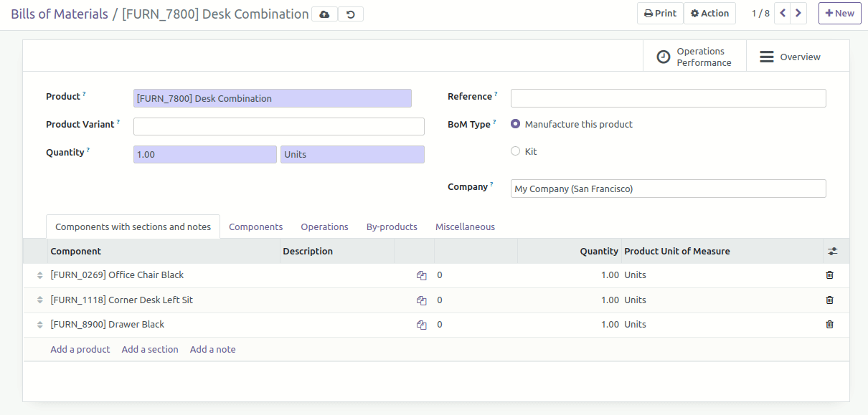Click the discard changes undo icon

pos(351,14)
